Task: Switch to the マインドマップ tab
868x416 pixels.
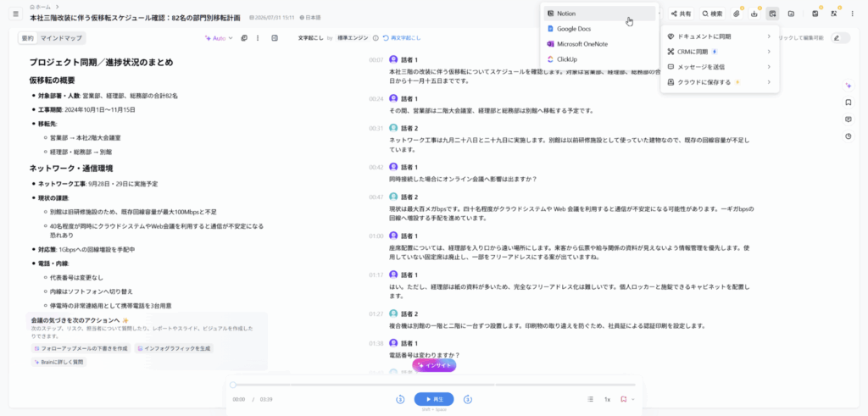Action: coord(61,38)
